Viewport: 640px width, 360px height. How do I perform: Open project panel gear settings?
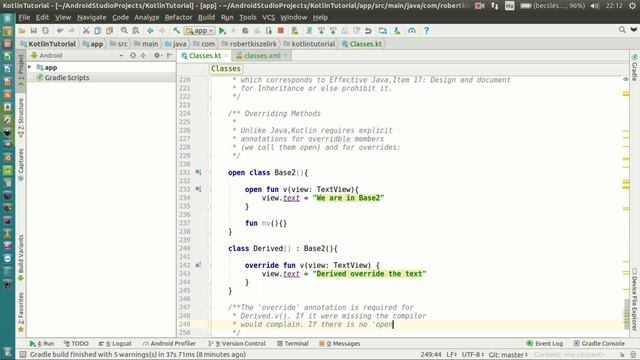coord(157,56)
